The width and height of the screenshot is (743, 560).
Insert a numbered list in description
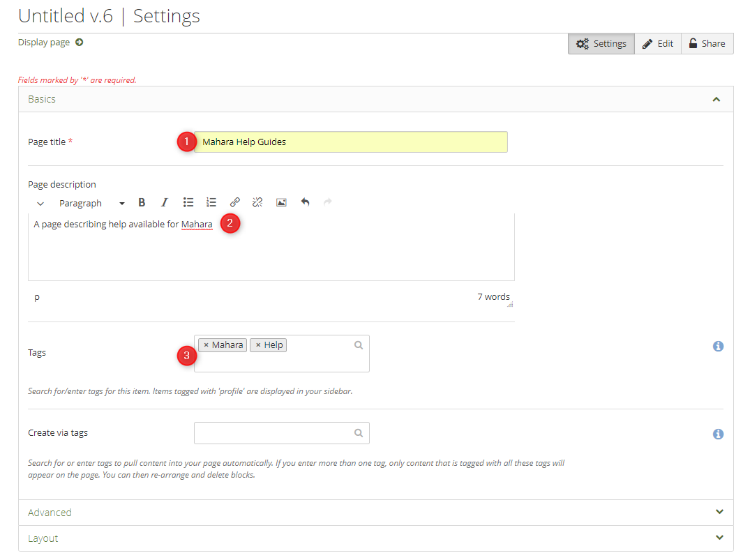click(211, 203)
